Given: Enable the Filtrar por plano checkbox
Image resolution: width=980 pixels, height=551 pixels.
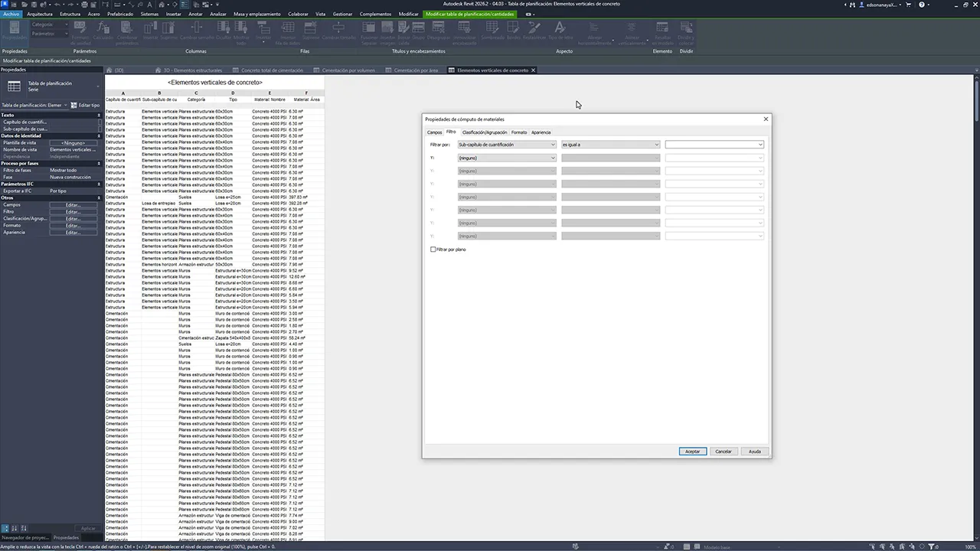Looking at the screenshot, I should point(433,249).
